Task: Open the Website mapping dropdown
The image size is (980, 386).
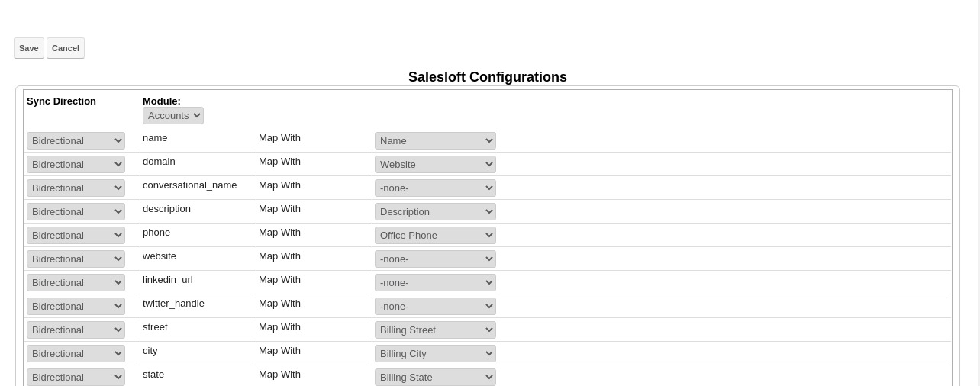Action: pos(435,165)
